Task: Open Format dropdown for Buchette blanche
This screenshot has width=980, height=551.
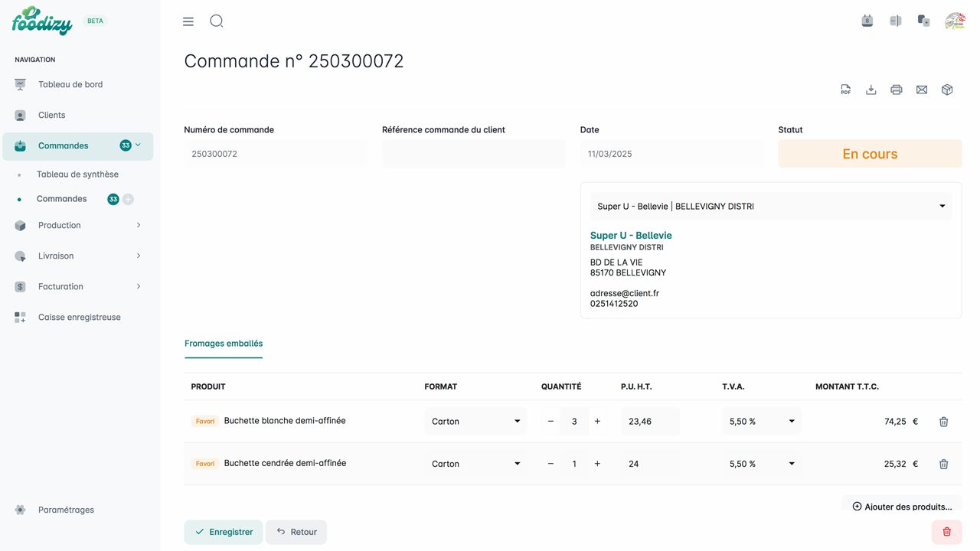Action: (475, 422)
